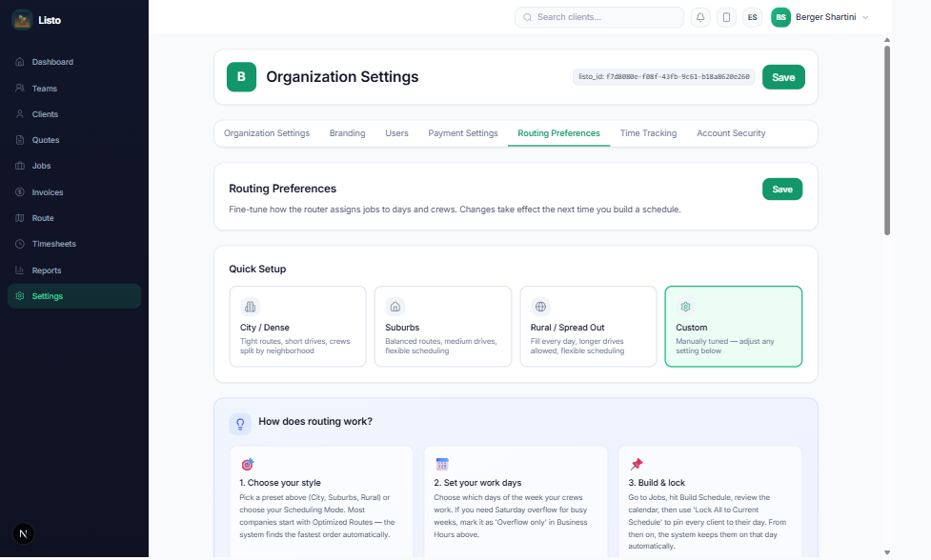Click the scrollbar up arrow
Viewport: 931px width, 560px height.
click(887, 40)
